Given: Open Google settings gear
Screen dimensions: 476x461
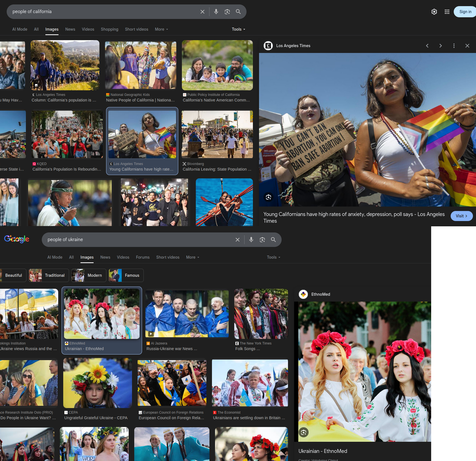Looking at the screenshot, I should pyautogui.click(x=434, y=12).
